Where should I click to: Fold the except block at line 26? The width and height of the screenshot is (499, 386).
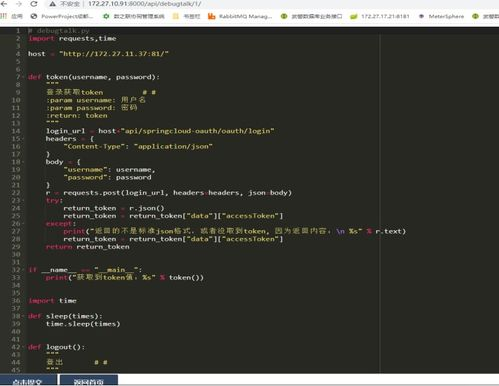(x=23, y=224)
